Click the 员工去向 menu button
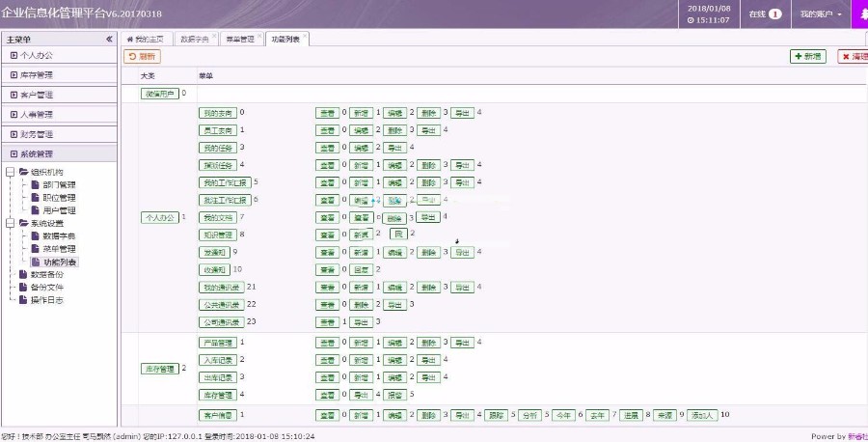This screenshot has width=868, height=442. pyautogui.click(x=218, y=130)
